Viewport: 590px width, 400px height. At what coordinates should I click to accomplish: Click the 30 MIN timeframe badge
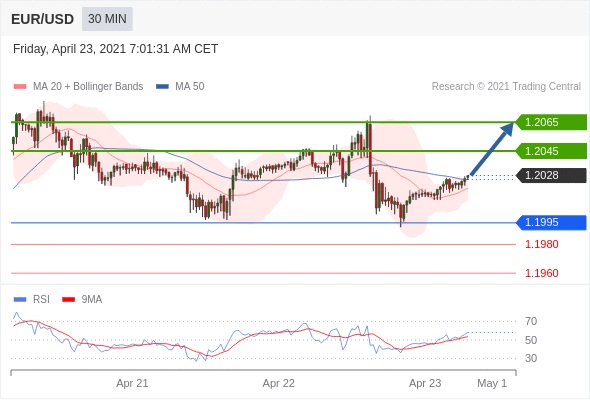(107, 18)
